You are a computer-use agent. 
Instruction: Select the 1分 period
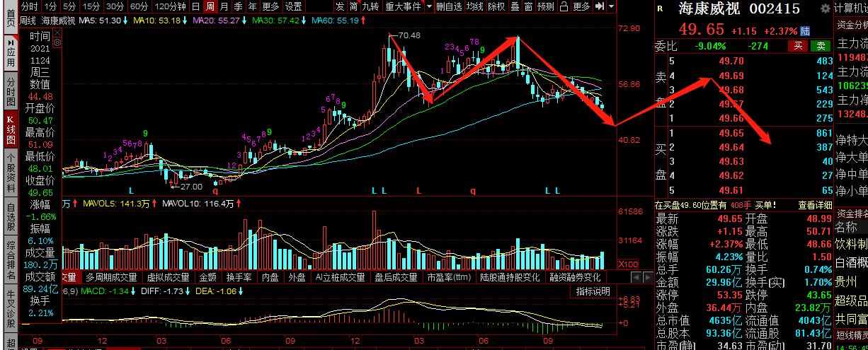[50, 6]
